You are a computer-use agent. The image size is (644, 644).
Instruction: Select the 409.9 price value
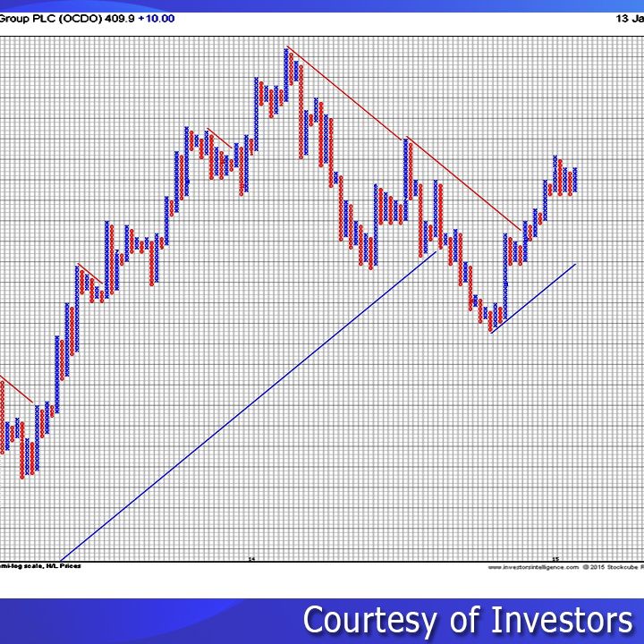coord(120,19)
